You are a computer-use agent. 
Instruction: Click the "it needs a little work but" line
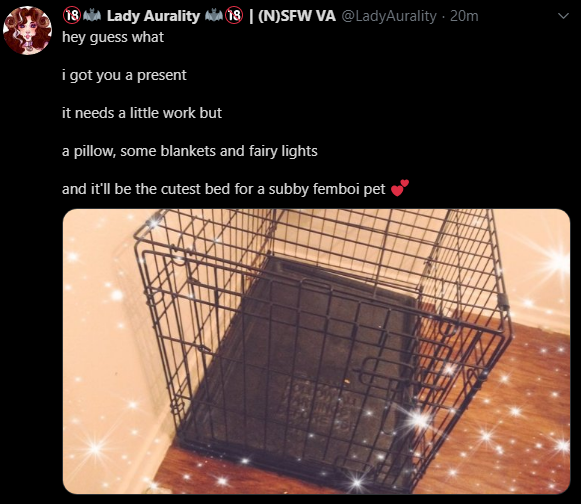[x=142, y=113]
